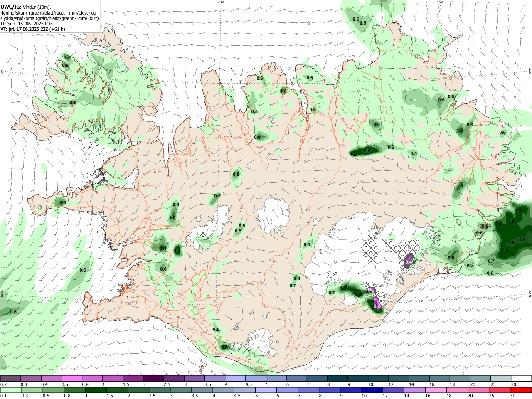Click the pure red swatch ending the lower legend row
This screenshot has width=532, height=399.
coord(522,390)
